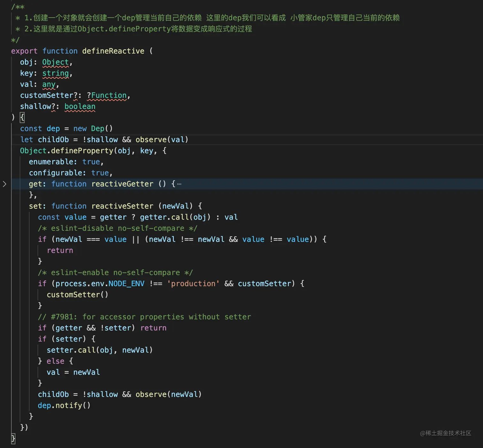Click the underlined any type annotation
Screen dimensions: 483x448
click(x=49, y=84)
